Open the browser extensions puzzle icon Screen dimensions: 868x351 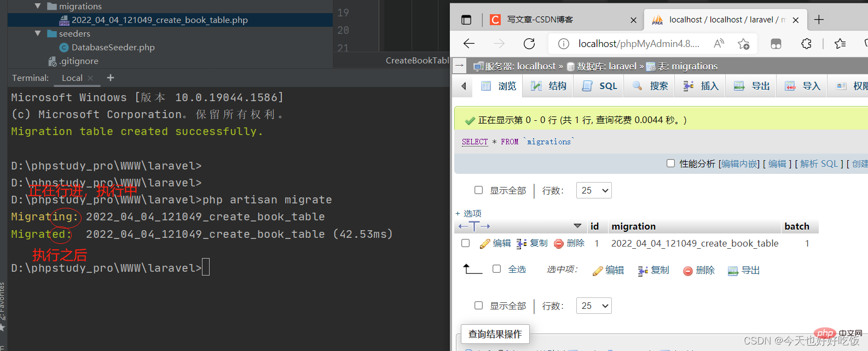point(806,44)
